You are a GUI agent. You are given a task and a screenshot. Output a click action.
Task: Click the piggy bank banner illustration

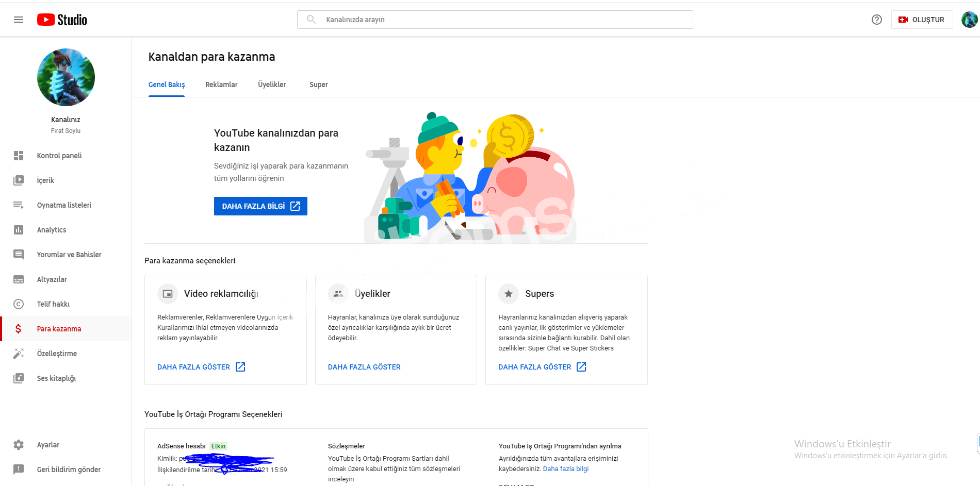pyautogui.click(x=470, y=178)
